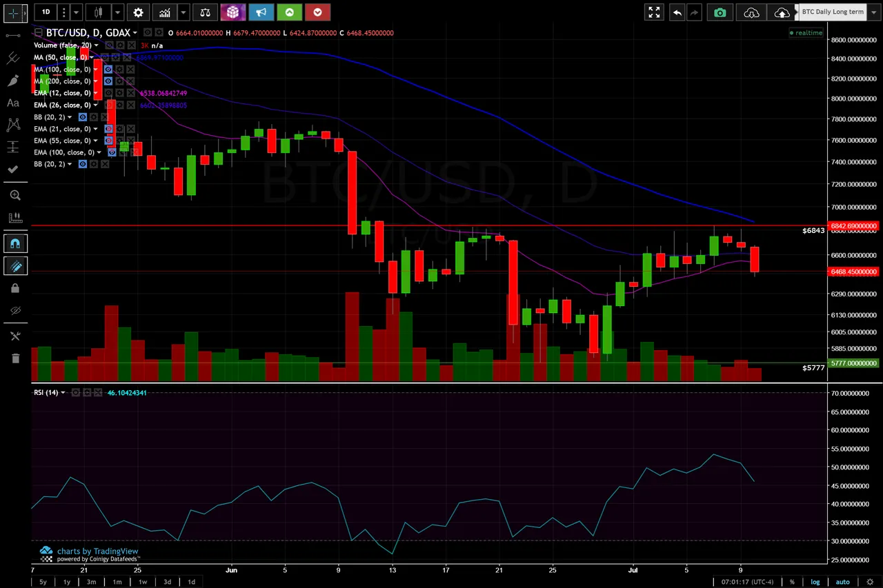Collapse the BTC/USD legend minus box
Image resolution: width=883 pixels, height=588 pixels.
click(x=39, y=33)
